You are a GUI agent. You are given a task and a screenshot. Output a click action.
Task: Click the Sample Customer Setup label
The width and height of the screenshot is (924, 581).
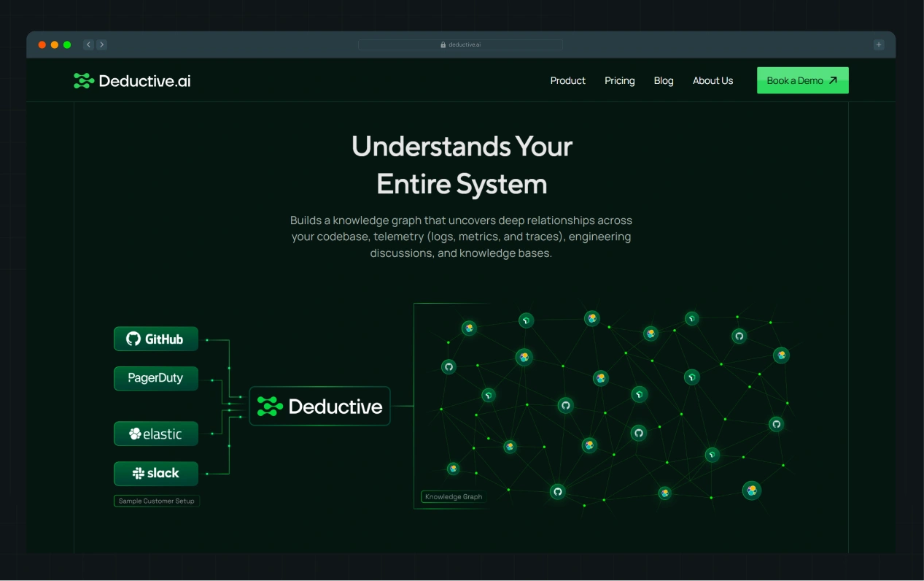(157, 501)
